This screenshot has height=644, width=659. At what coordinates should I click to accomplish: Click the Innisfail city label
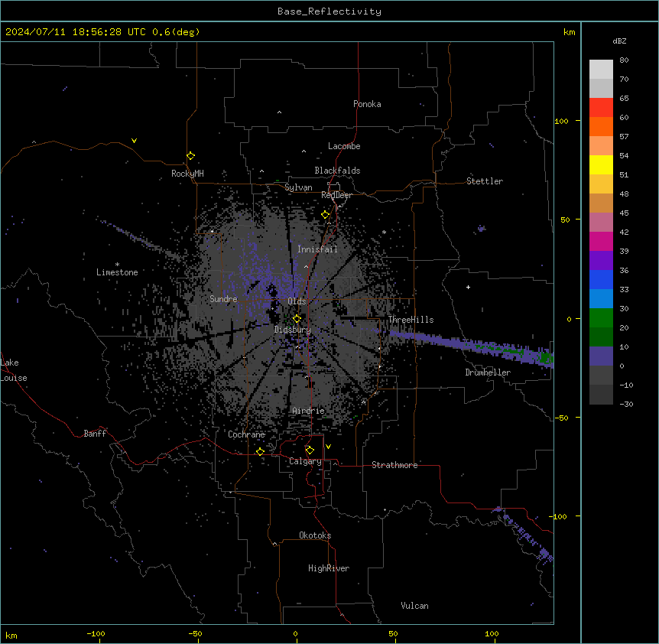click(x=317, y=249)
